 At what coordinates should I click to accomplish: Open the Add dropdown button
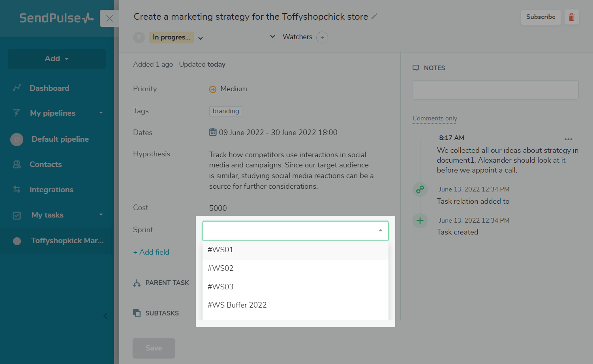coord(57,59)
